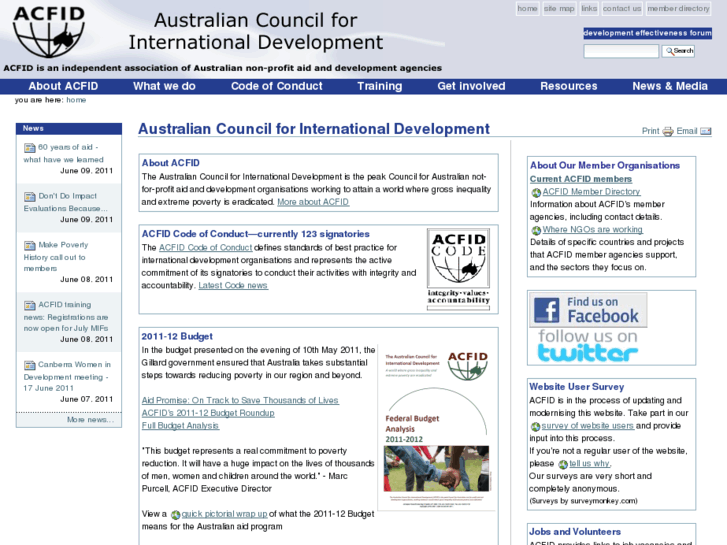Open 'Canberra Women in Development meeting' item

coord(67,376)
